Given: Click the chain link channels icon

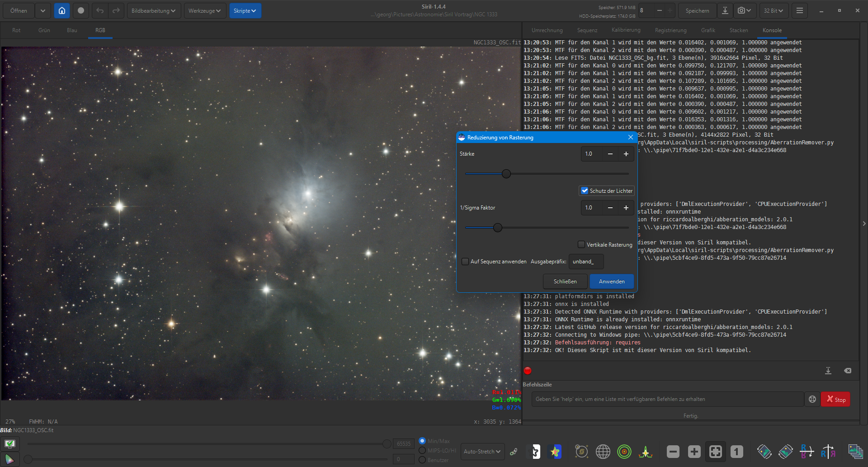Looking at the screenshot, I should (514, 452).
